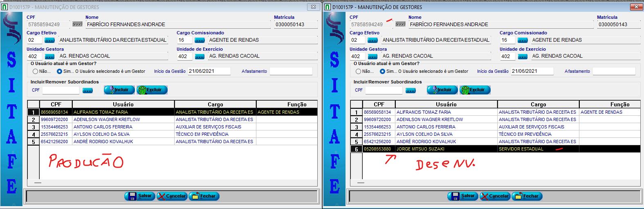Click the Usuário column header in left grid
The image size is (644, 209).
coord(123,104)
